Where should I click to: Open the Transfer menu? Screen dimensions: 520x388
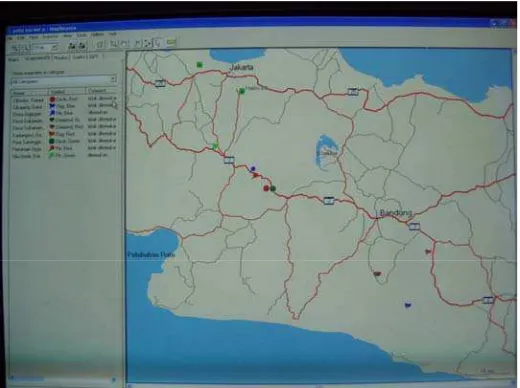click(50, 36)
